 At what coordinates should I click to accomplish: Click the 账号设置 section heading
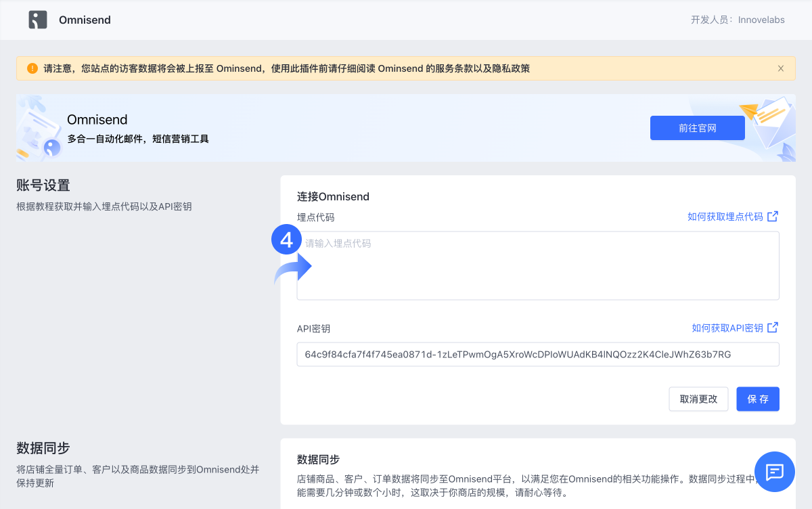click(x=43, y=185)
